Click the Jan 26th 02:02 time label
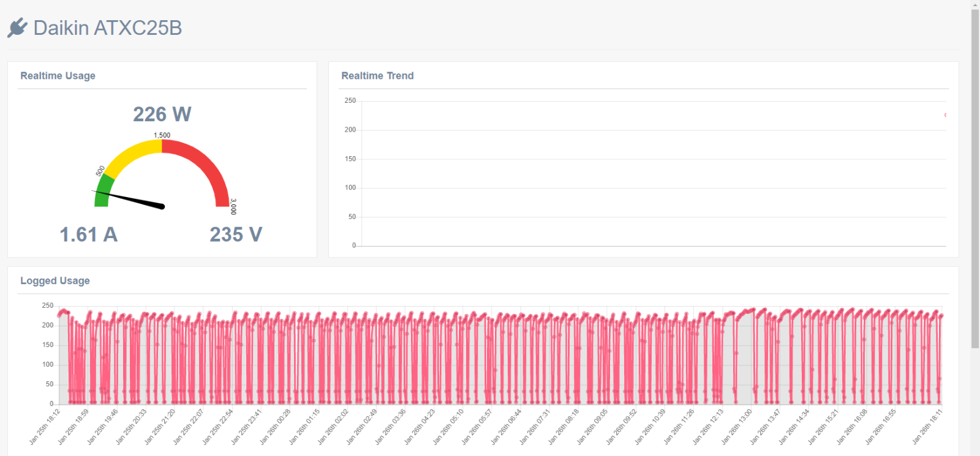 [333, 427]
